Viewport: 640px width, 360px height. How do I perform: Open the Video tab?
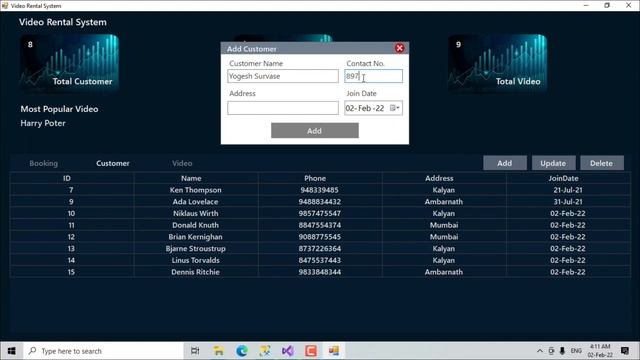point(182,163)
